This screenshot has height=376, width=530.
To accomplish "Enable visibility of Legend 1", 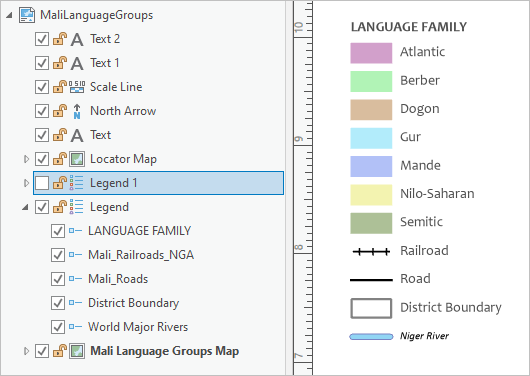I will [x=42, y=183].
